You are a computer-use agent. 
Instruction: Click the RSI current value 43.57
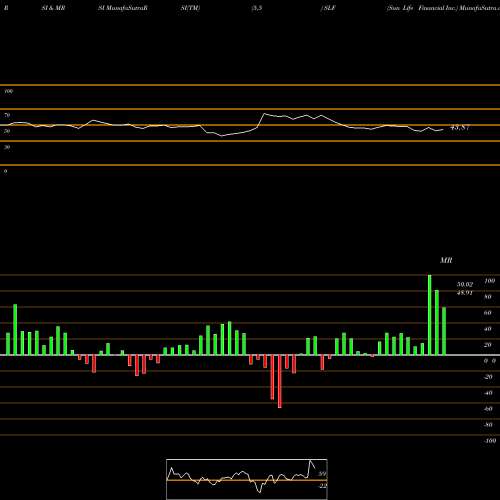click(460, 127)
